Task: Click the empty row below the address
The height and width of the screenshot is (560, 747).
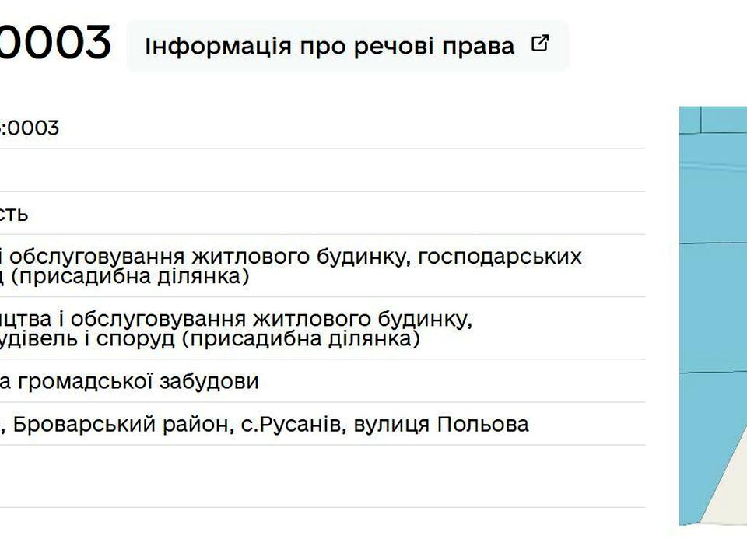Action: [x=322, y=476]
